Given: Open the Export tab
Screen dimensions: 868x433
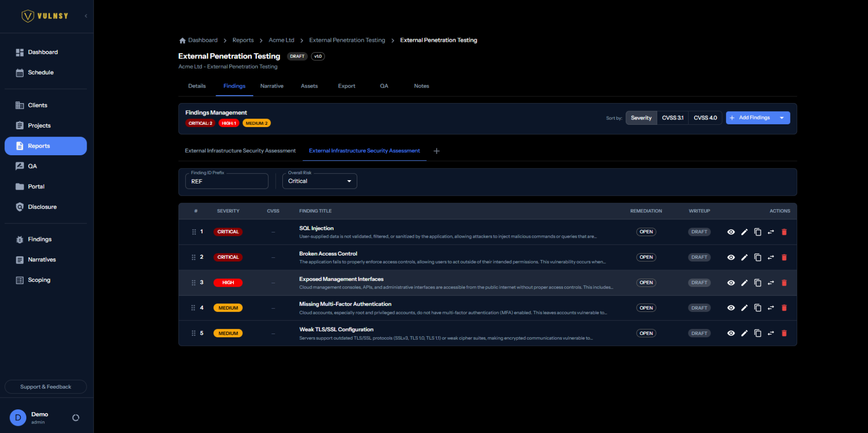Looking at the screenshot, I should pos(346,86).
